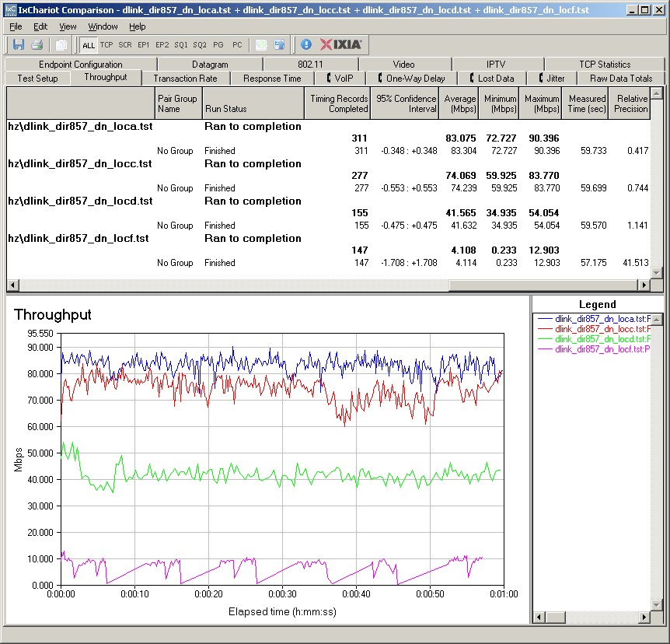Select the SQ2 filter button
Viewport: 670px width, 644px height.
coord(200,45)
